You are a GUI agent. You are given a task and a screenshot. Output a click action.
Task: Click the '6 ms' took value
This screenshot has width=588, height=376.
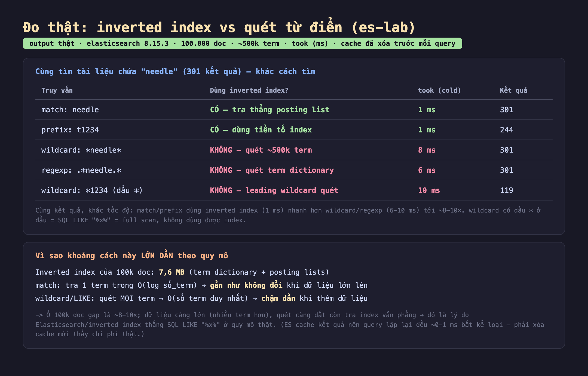point(427,170)
